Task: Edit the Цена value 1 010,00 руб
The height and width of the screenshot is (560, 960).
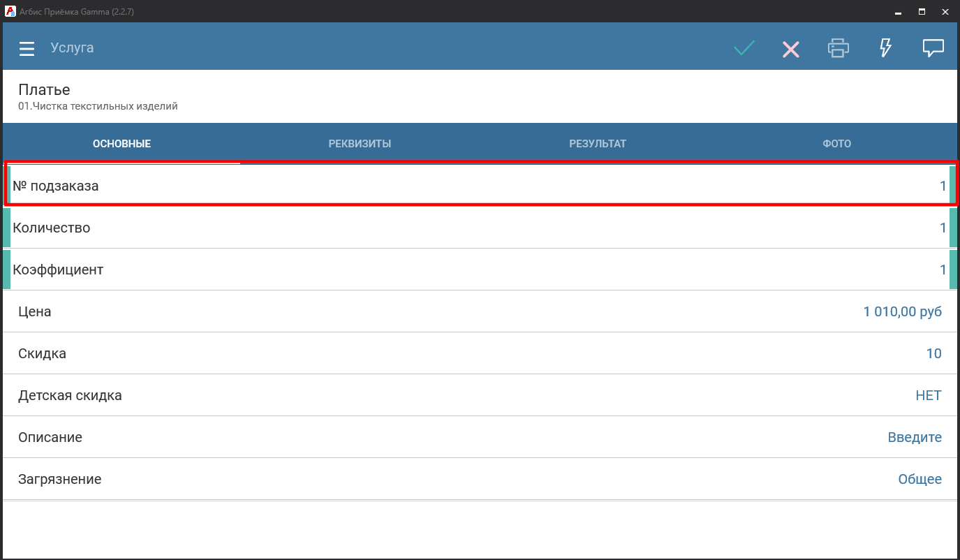Action: click(x=902, y=311)
